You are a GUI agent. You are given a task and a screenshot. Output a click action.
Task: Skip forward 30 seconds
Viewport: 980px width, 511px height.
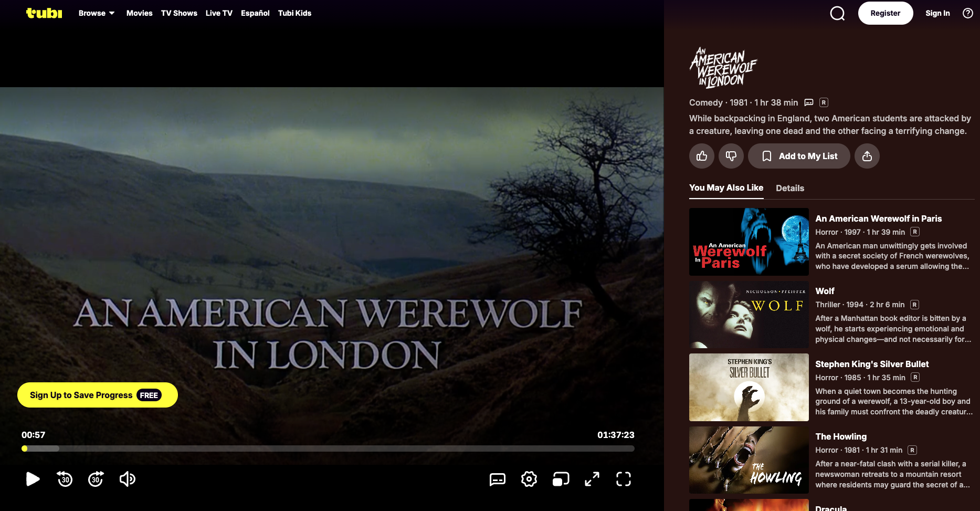pyautogui.click(x=96, y=479)
